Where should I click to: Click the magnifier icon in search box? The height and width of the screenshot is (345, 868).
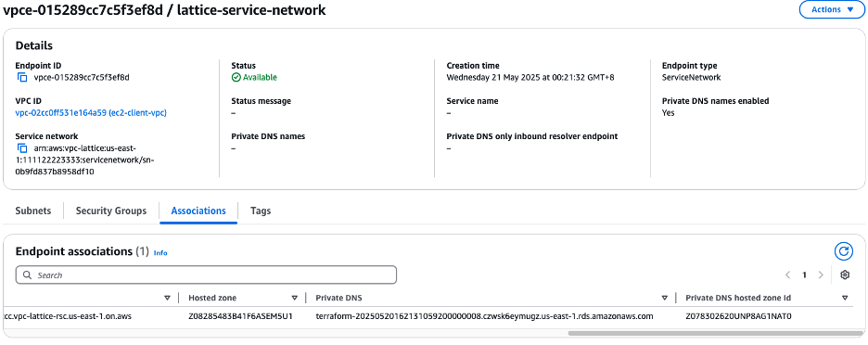[x=28, y=275]
